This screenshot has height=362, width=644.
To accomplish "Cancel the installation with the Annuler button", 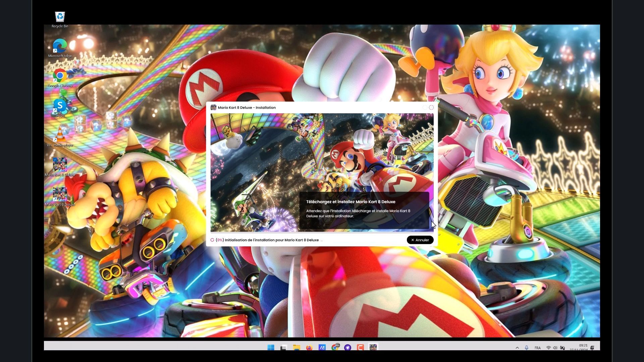I will [x=420, y=240].
